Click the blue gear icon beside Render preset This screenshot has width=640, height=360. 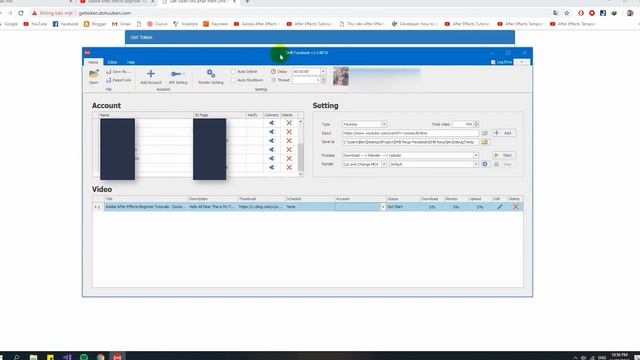pyautogui.click(x=485, y=164)
